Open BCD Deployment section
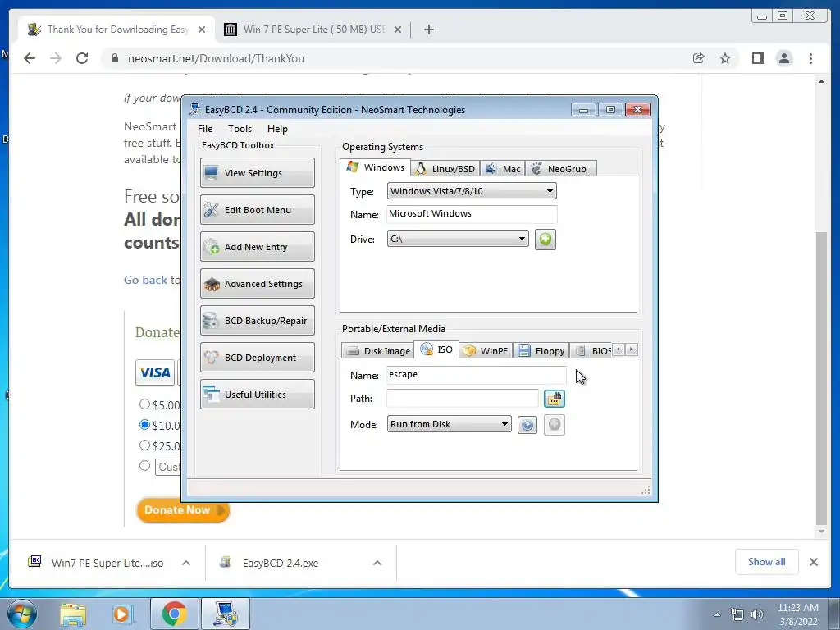Image resolution: width=840 pixels, height=630 pixels. pyautogui.click(x=257, y=358)
